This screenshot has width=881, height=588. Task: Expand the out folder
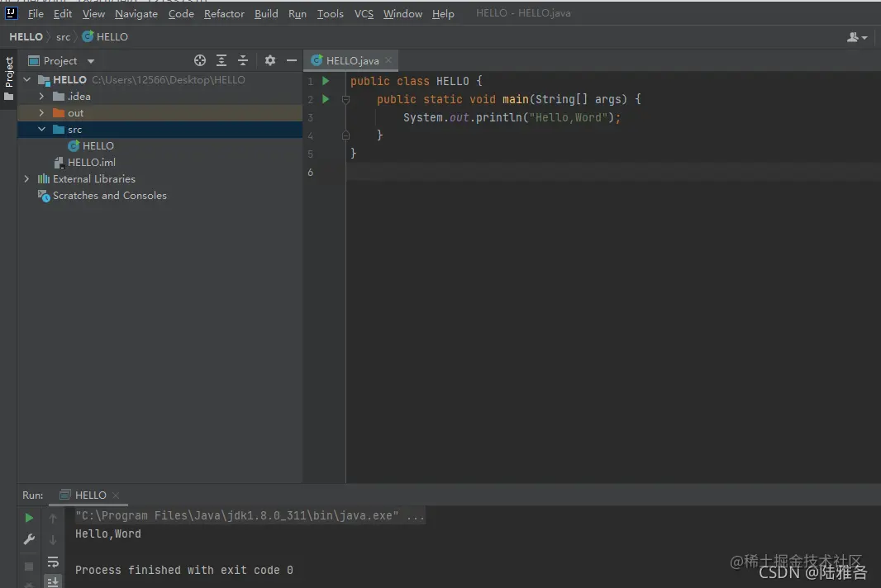coord(41,113)
